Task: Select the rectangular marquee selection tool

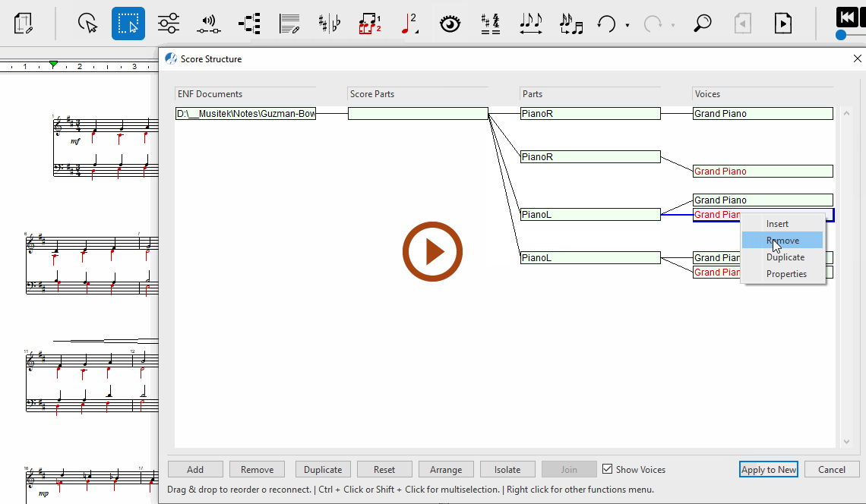Action: click(x=128, y=24)
